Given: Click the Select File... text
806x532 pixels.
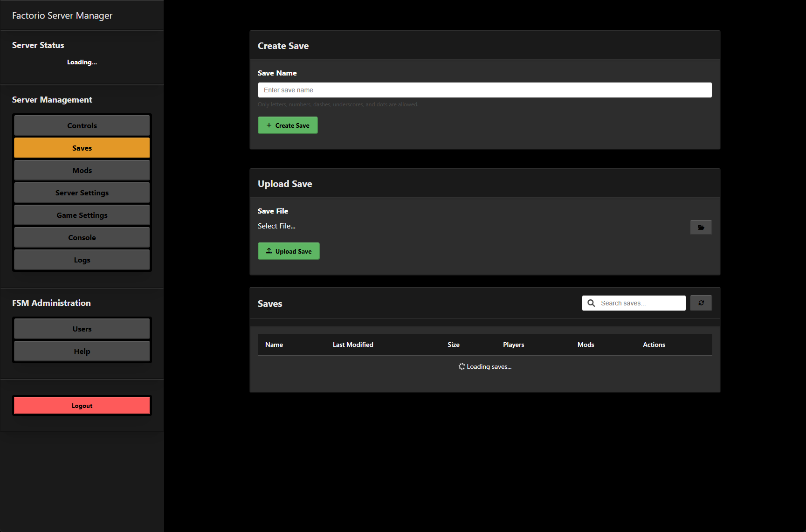Looking at the screenshot, I should [x=276, y=226].
